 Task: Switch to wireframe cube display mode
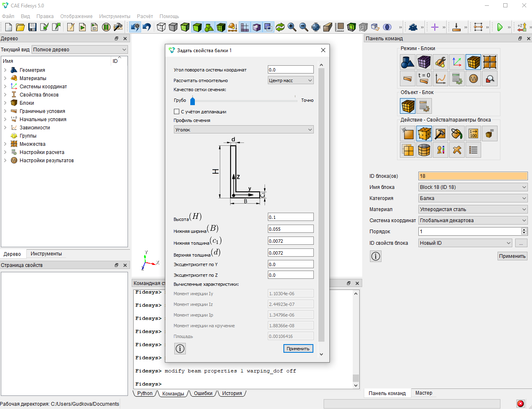coord(161,27)
